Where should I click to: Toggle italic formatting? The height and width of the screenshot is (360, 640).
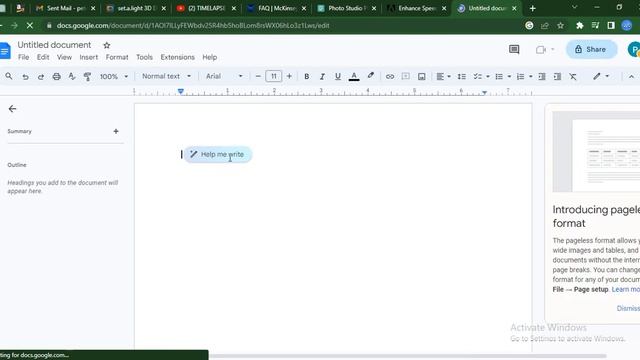[322, 76]
